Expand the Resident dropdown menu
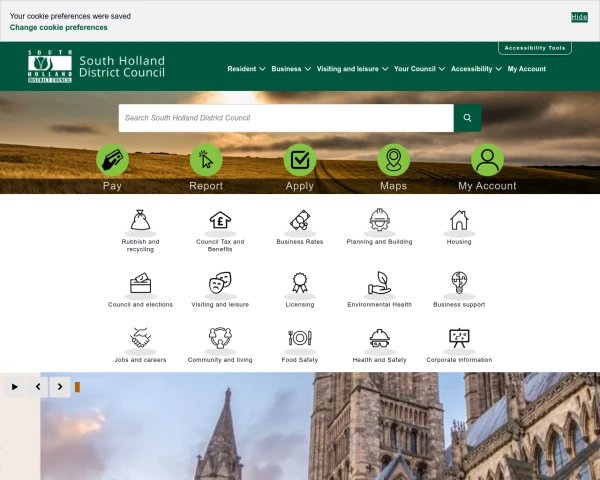600x480 pixels. coord(246,69)
